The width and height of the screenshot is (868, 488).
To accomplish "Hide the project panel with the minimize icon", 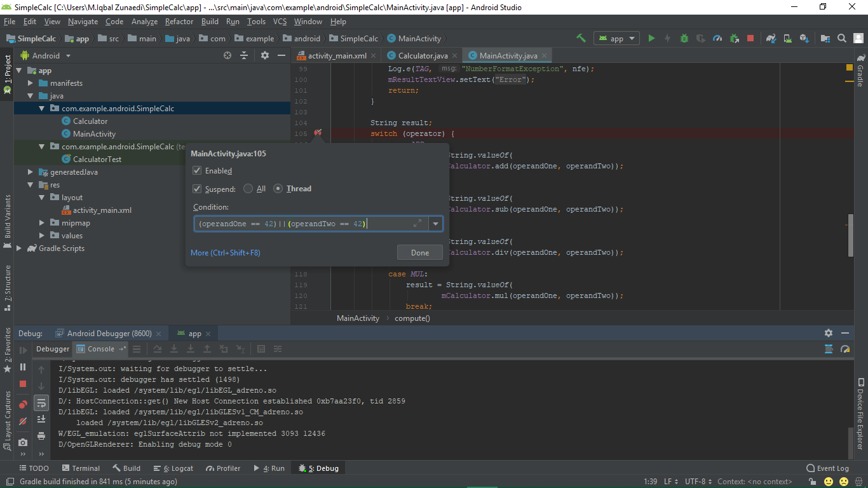I will pos(281,55).
